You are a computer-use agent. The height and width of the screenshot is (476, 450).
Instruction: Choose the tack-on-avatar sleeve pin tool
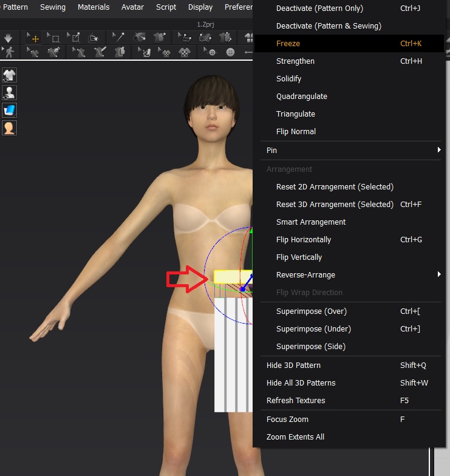(140, 38)
